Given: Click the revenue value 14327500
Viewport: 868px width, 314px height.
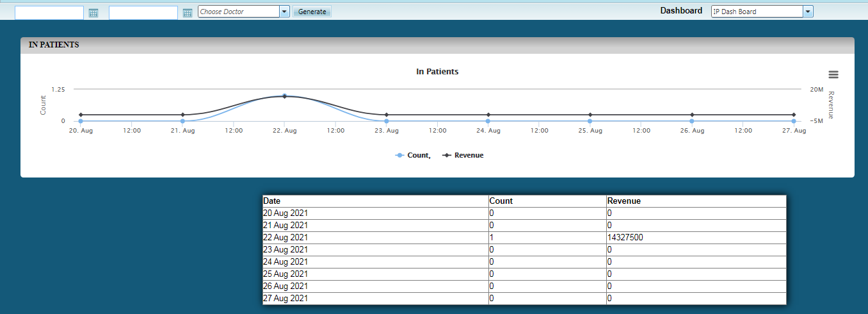Looking at the screenshot, I should click(625, 237).
